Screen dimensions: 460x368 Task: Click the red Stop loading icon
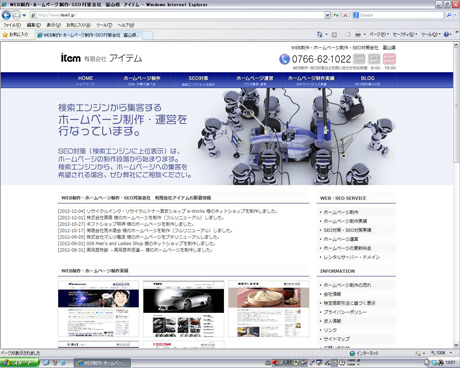click(345, 15)
